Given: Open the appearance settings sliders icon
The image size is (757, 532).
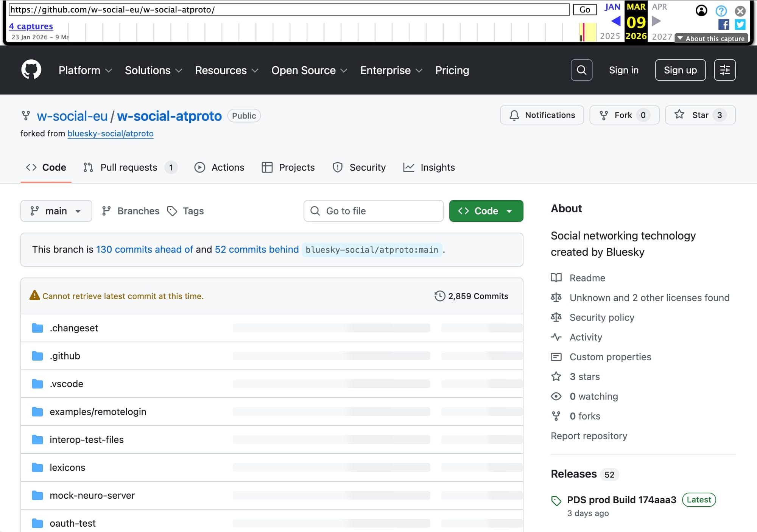Looking at the screenshot, I should tap(724, 70).
